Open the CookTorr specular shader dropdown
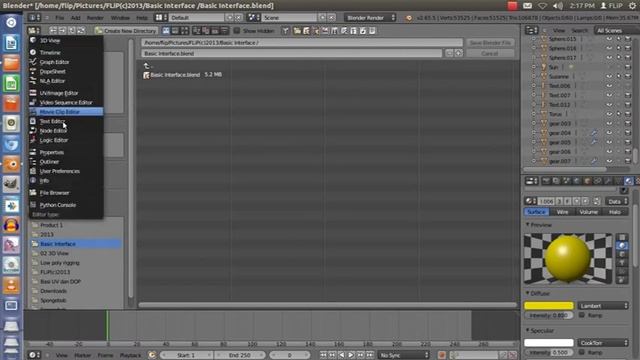 point(603,343)
